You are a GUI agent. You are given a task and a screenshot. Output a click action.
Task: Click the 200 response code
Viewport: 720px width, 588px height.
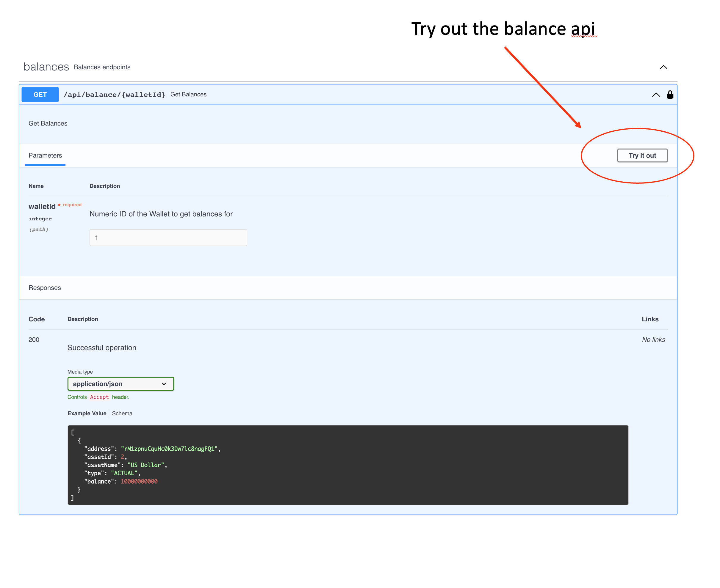pos(34,340)
